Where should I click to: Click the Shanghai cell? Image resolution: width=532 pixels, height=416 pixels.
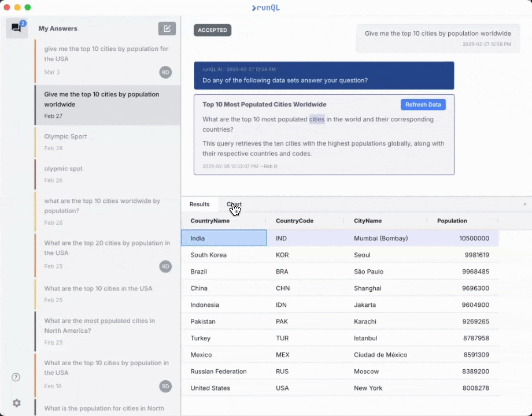coord(387,288)
